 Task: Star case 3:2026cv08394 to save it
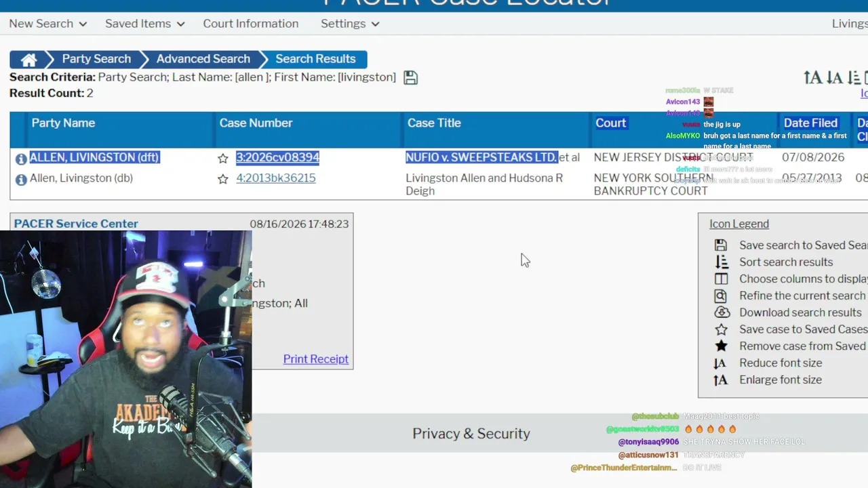222,159
